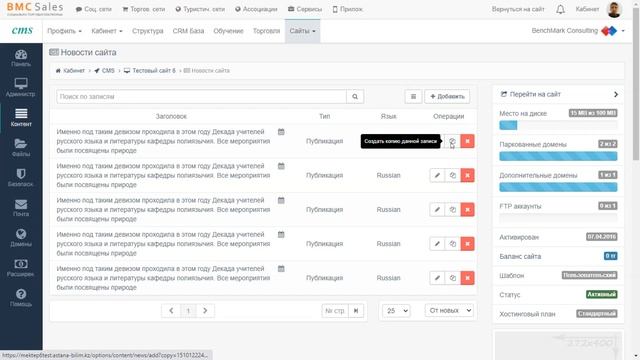Screen dimensions: 640x360
Task: Delete the third news record
Action: (467, 210)
